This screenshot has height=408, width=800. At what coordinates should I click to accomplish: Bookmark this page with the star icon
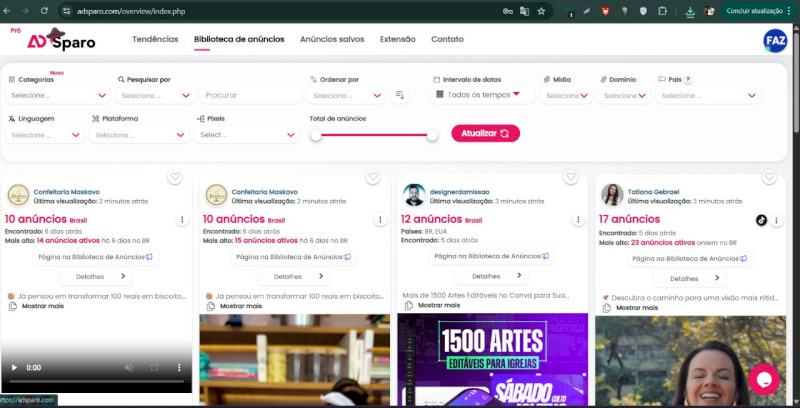click(541, 11)
